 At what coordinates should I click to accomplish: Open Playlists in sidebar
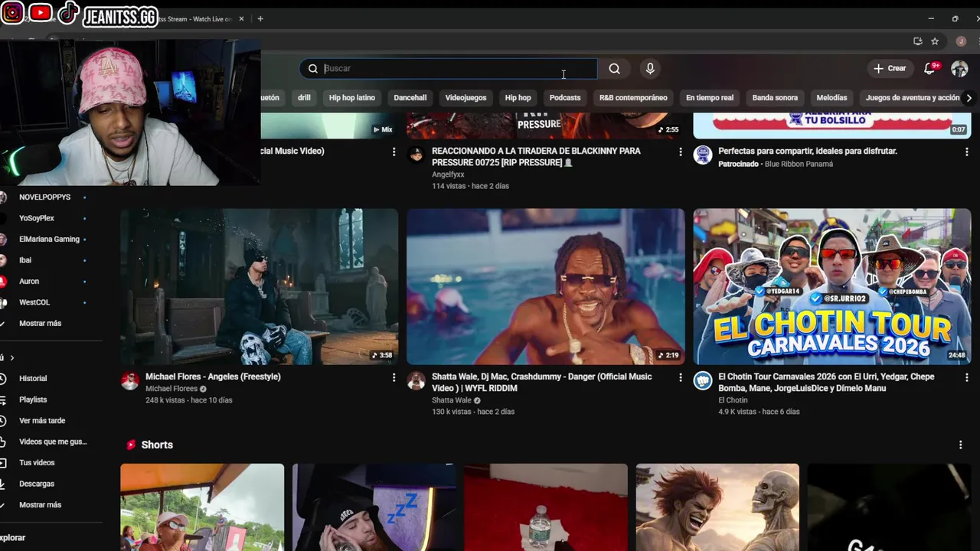(33, 399)
